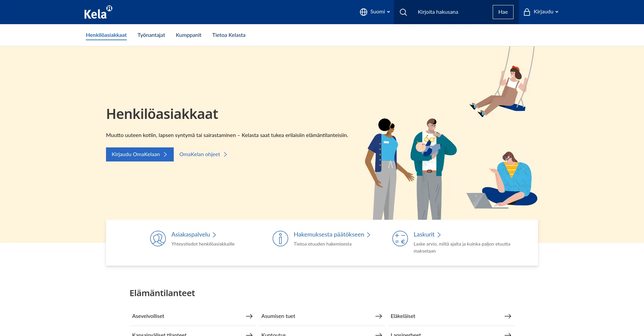Screen dimensions: 644x336
Task: Click the search magnifier icon
Action: [403, 12]
